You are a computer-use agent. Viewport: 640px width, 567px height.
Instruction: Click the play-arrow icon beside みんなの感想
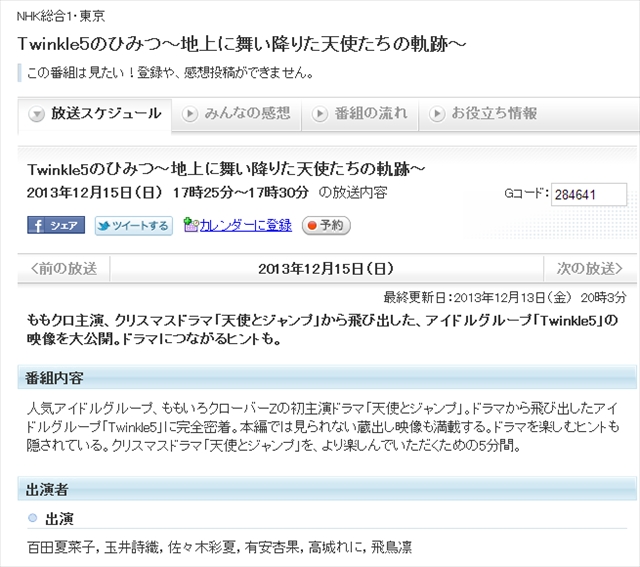point(190,114)
